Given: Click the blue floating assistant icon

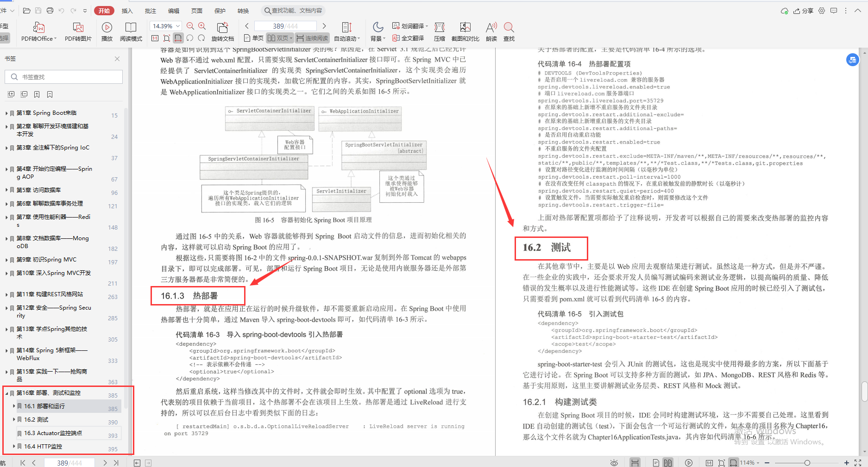Looking at the screenshot, I should point(852,60).
